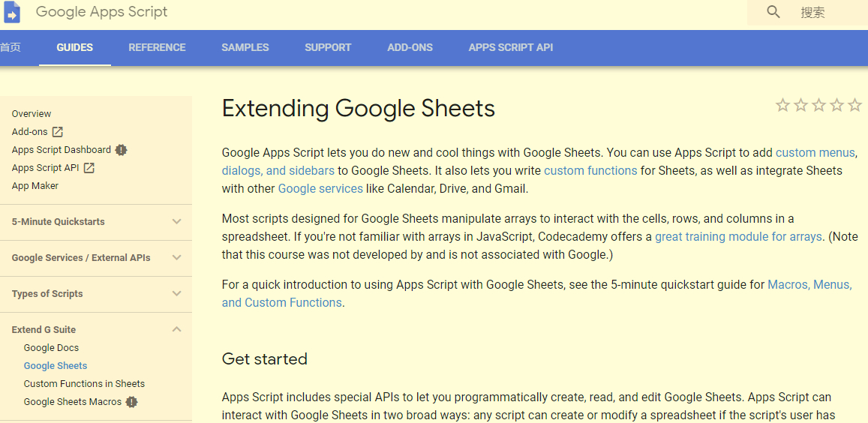Open the SAMPLES tab
The image size is (868, 423).
pos(245,47)
